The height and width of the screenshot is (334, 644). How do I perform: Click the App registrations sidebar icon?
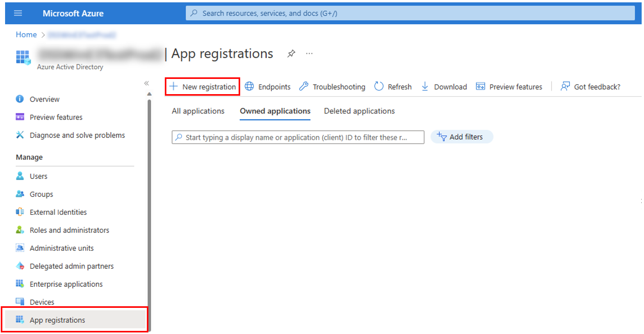coord(20,320)
